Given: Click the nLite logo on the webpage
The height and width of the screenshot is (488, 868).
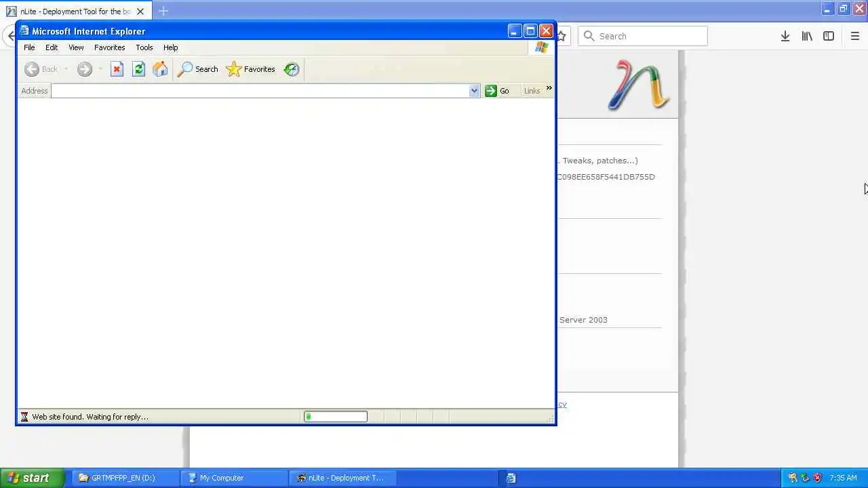Looking at the screenshot, I should pos(637,85).
